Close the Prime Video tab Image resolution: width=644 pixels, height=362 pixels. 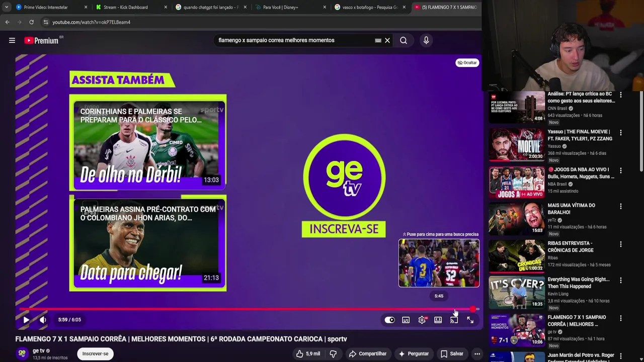tap(86, 7)
